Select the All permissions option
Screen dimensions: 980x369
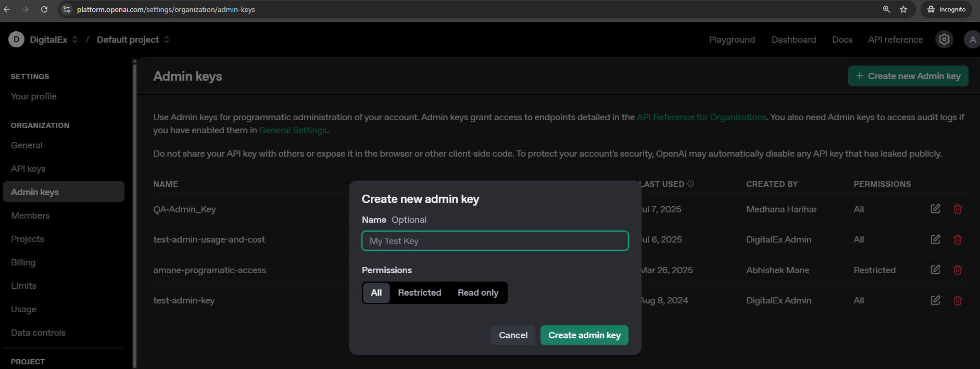(x=376, y=292)
